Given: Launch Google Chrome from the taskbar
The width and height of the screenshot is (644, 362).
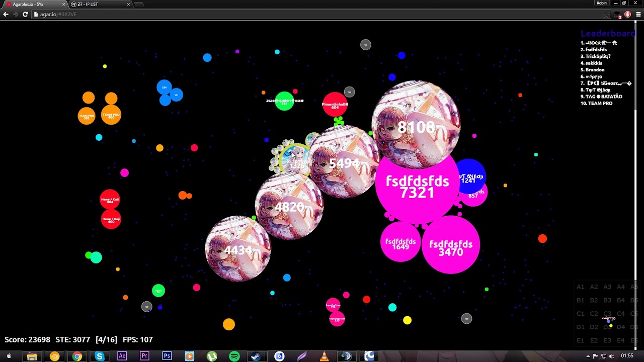Looking at the screenshot, I should 77,356.
